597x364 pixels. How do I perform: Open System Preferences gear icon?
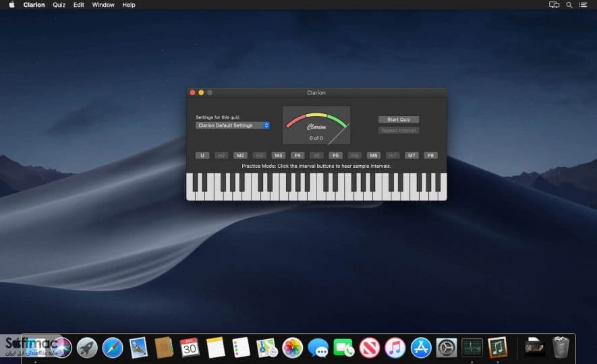click(446, 348)
